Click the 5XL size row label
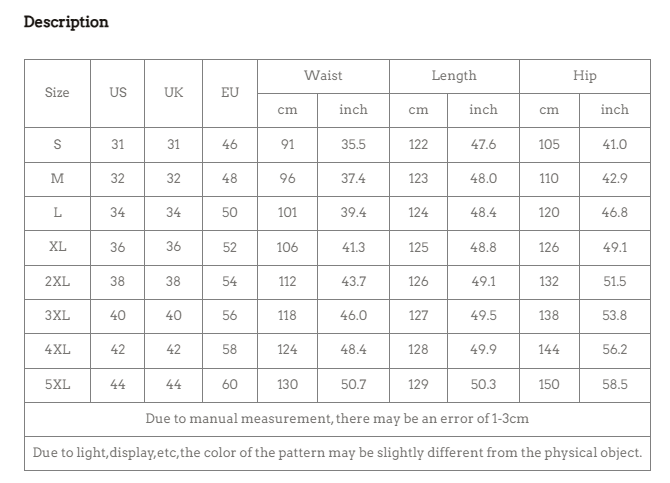This screenshot has width=670, height=483. [57, 385]
